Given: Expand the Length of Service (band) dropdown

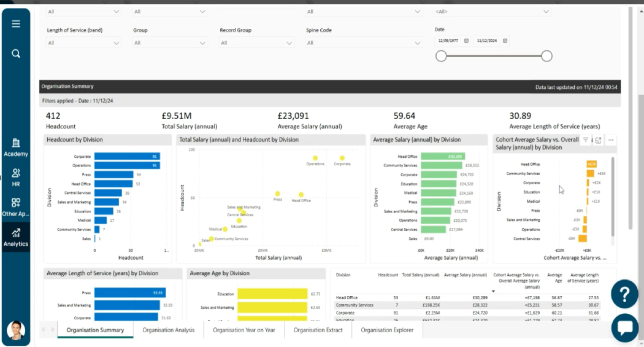Looking at the screenshot, I should (84, 43).
